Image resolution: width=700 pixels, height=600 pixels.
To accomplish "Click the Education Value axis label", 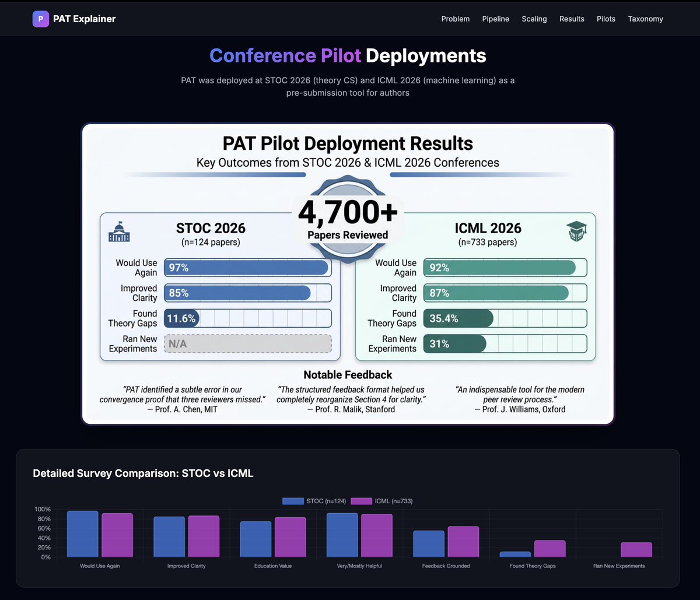I will pos(273,566).
